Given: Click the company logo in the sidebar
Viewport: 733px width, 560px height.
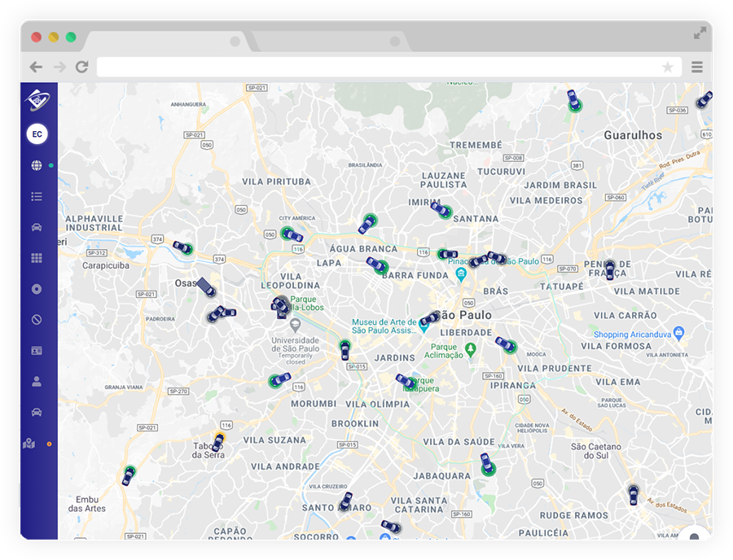Looking at the screenshot, I should point(37,100).
